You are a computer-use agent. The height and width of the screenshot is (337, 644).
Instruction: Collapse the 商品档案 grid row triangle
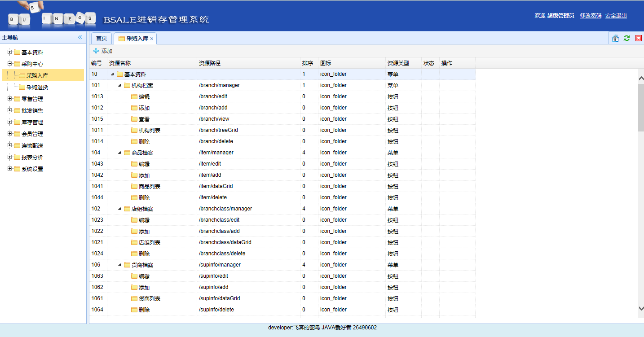(x=119, y=153)
